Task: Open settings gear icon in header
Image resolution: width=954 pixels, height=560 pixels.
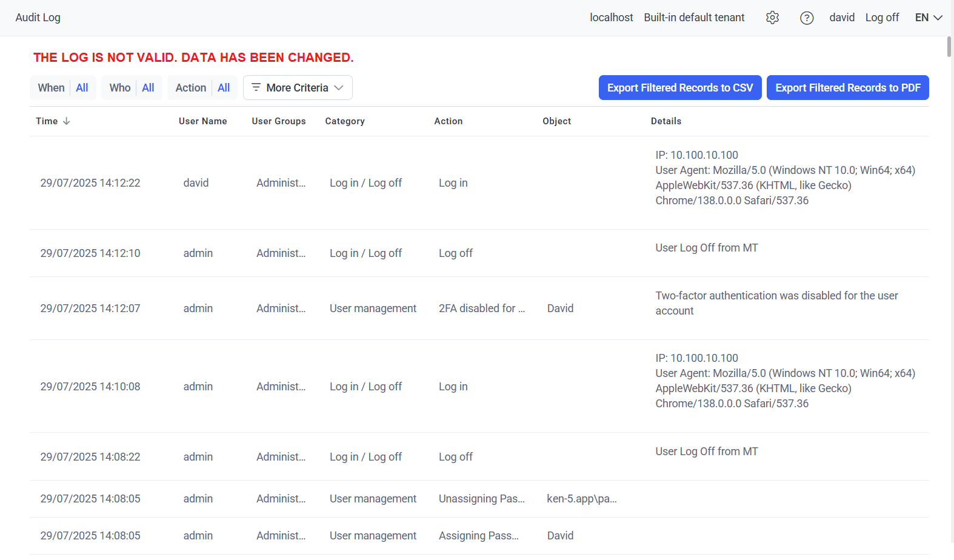Action: point(772,18)
